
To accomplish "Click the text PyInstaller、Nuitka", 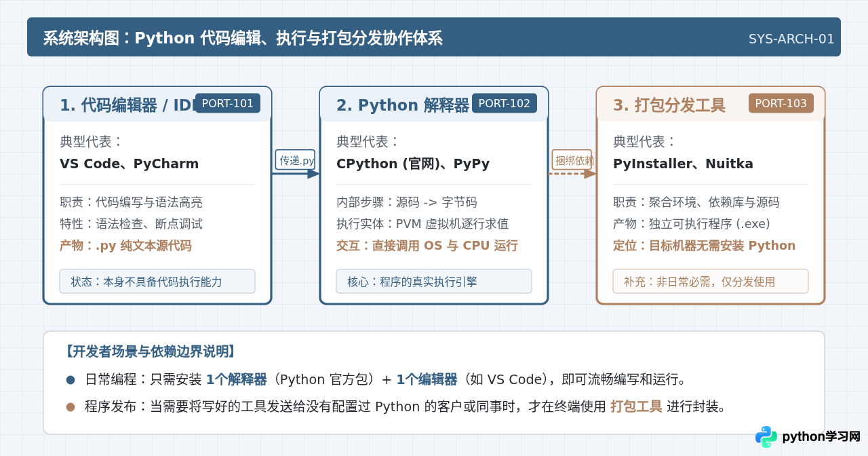I will click(683, 164).
